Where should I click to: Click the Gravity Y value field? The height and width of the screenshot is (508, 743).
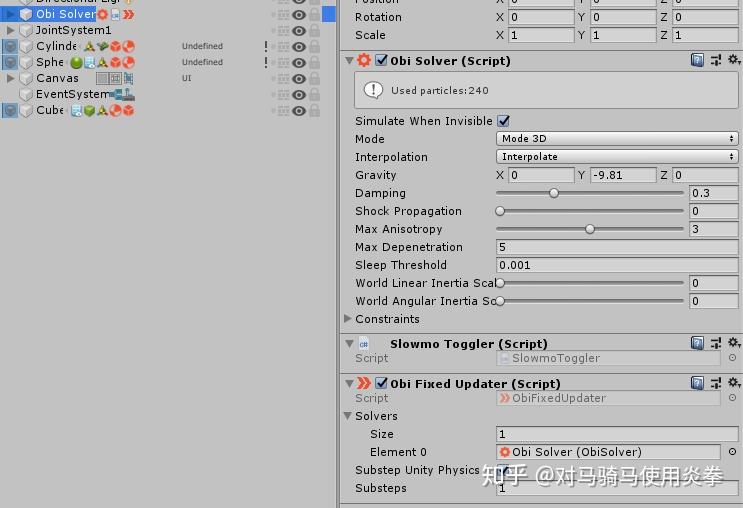(623, 175)
